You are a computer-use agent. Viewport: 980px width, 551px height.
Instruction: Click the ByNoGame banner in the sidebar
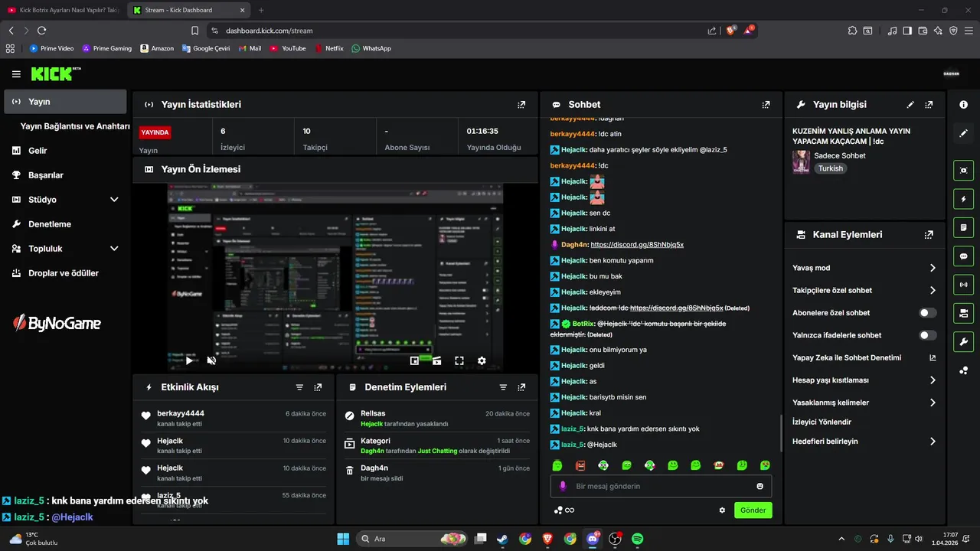(57, 324)
